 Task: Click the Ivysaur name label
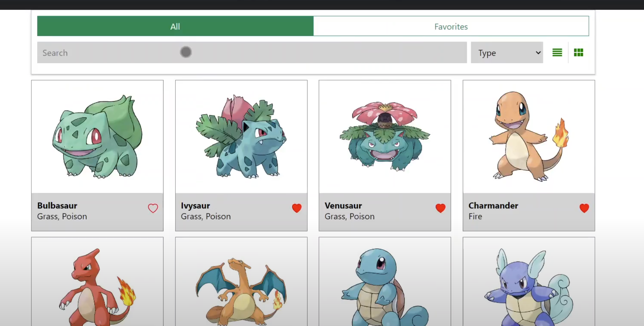(195, 206)
